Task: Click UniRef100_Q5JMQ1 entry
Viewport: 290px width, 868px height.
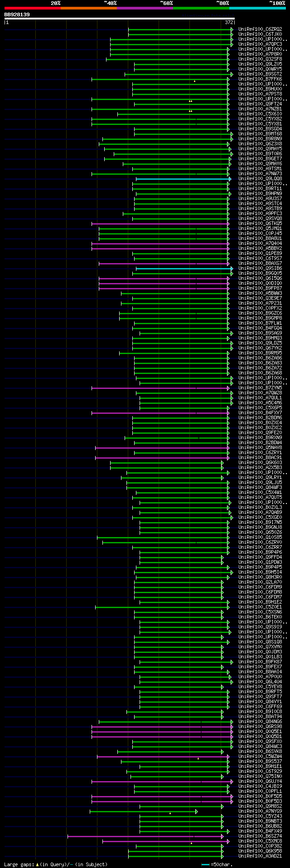Action: point(260,229)
